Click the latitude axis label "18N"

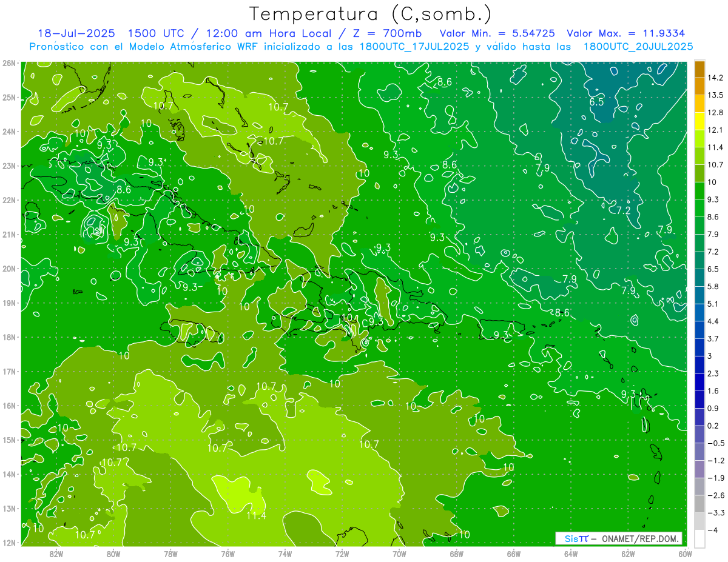click(x=8, y=337)
